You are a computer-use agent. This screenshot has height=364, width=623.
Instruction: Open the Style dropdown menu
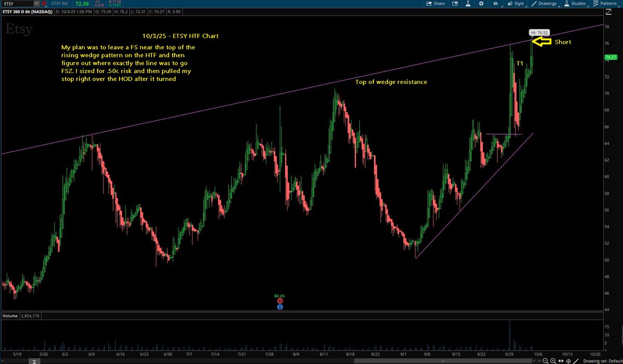coord(517,3)
